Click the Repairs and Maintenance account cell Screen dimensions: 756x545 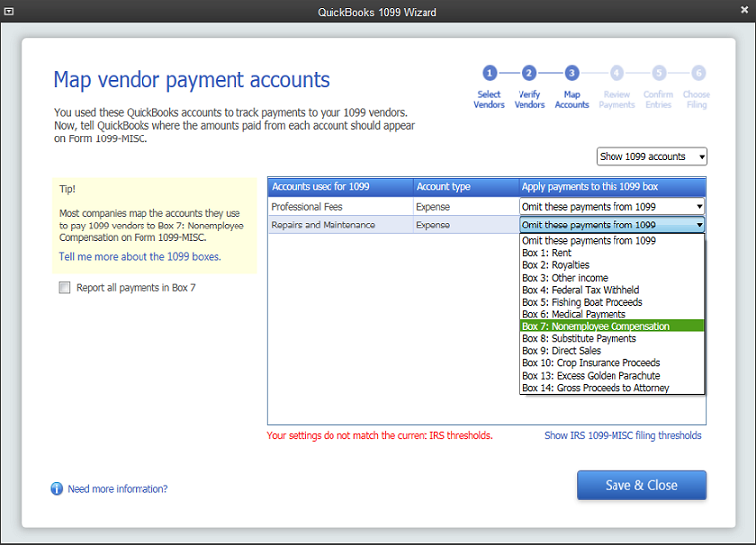pyautogui.click(x=340, y=225)
